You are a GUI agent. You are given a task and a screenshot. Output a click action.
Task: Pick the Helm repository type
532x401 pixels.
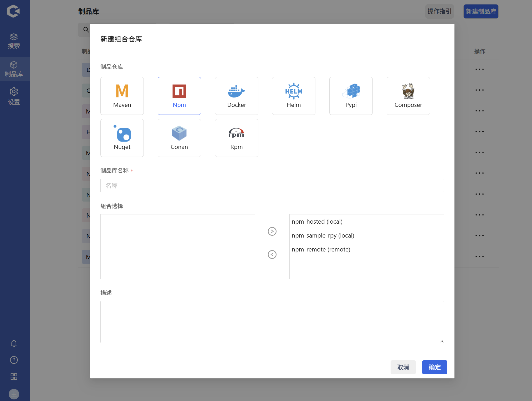(294, 96)
